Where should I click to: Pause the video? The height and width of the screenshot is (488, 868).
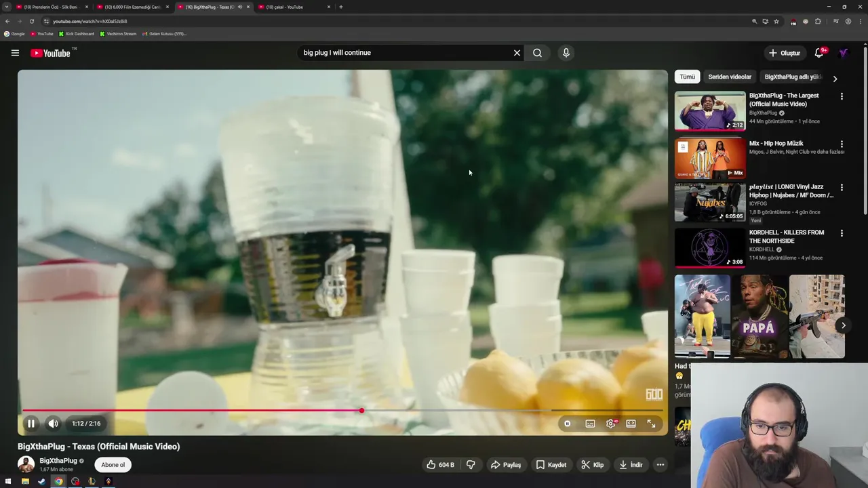[x=31, y=424]
